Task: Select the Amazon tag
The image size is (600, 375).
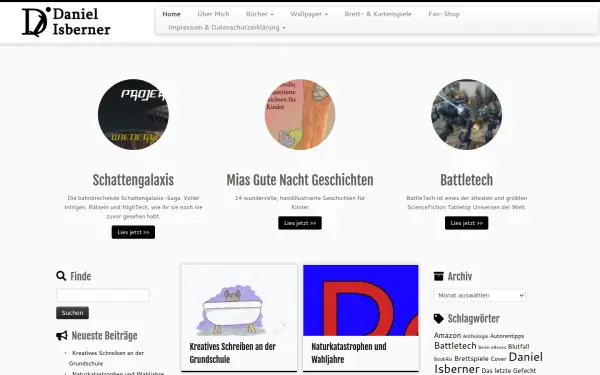Action: 447,336
